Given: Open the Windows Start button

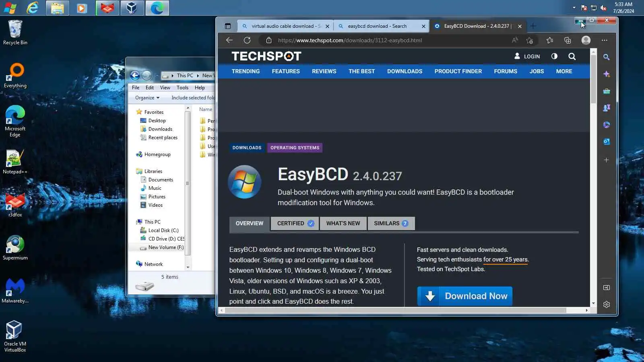Looking at the screenshot, I should point(10,8).
